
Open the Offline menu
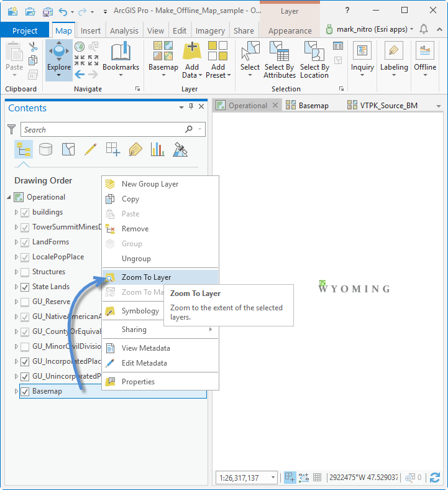point(425,60)
